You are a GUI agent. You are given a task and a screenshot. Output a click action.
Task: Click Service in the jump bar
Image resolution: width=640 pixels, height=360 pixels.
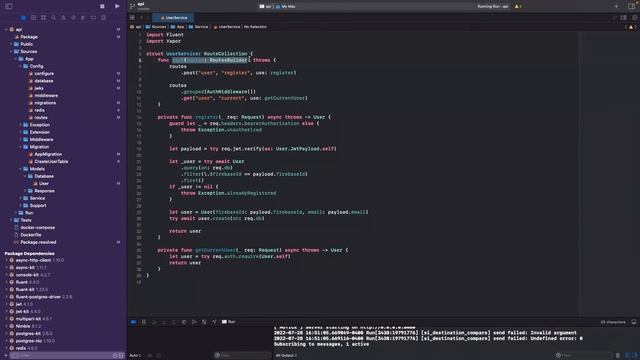click(x=198, y=27)
